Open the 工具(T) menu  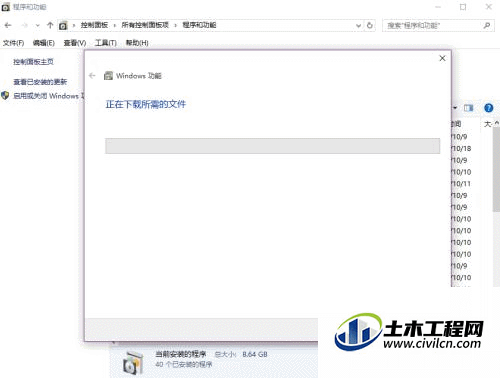[106, 43]
